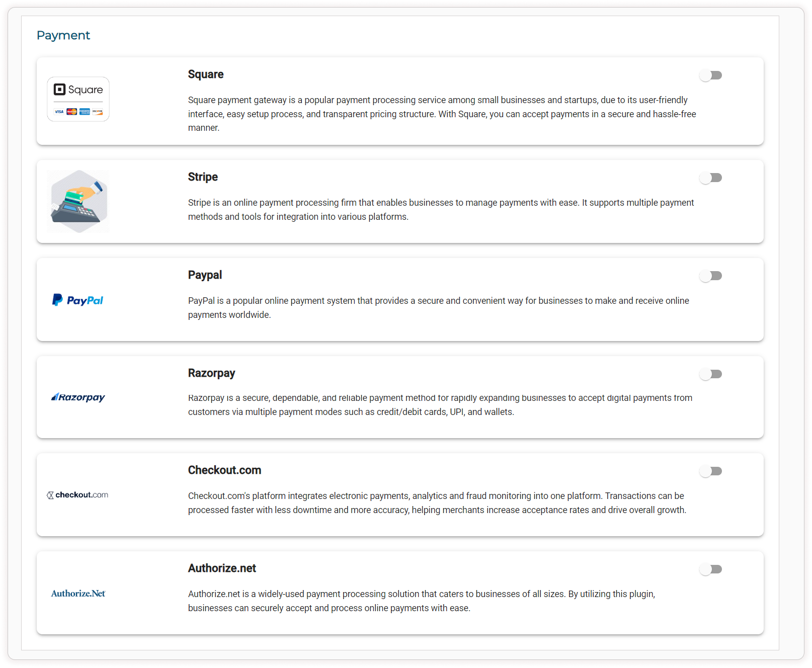Click the Payment section heading
812x668 pixels.
coord(63,35)
